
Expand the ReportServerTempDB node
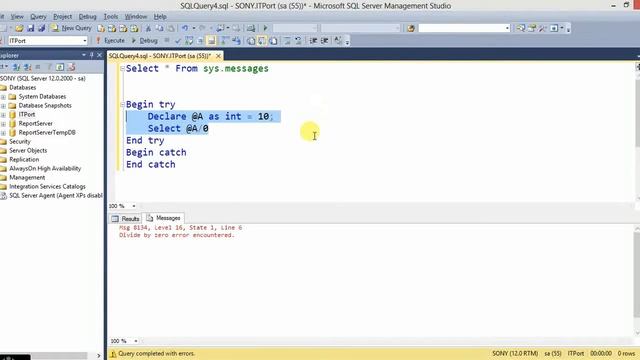point(3,133)
